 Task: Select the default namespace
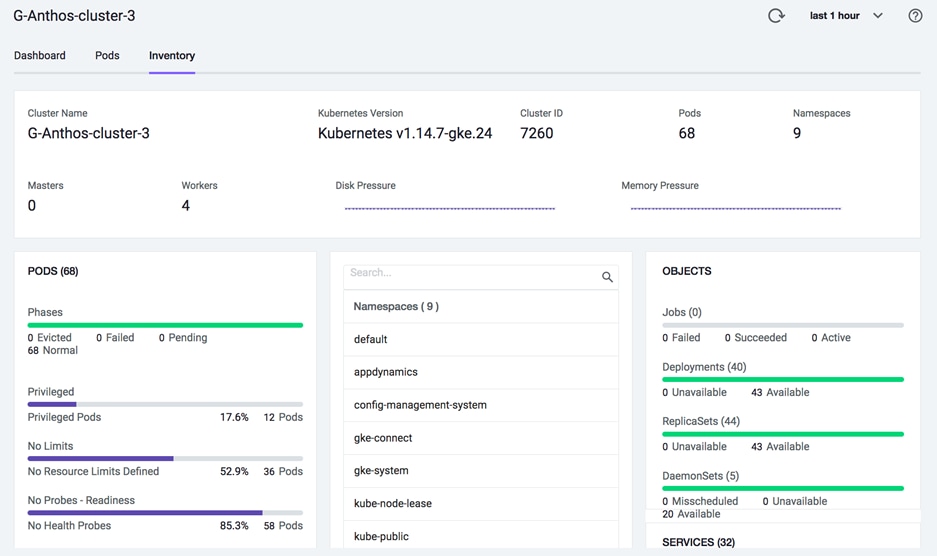click(x=480, y=339)
